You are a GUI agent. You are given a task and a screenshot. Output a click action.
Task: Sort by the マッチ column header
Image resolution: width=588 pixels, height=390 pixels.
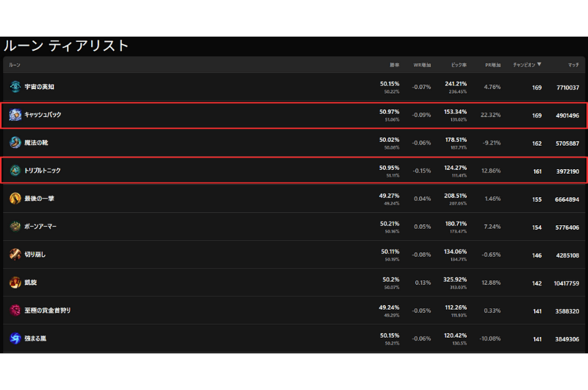573,65
